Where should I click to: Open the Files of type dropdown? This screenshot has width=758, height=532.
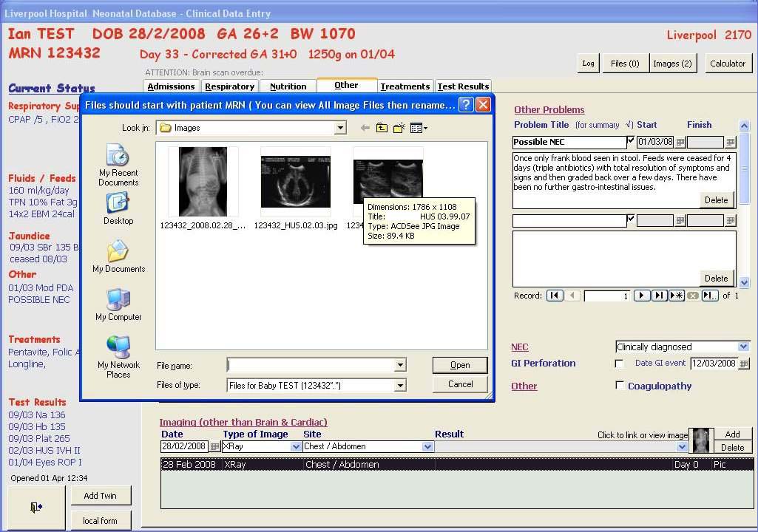pyautogui.click(x=400, y=385)
